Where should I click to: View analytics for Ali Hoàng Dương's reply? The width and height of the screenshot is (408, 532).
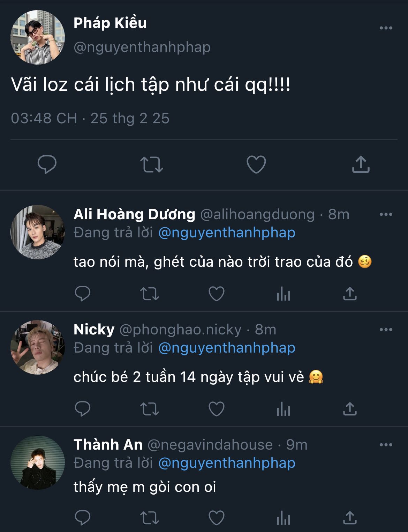(x=283, y=294)
